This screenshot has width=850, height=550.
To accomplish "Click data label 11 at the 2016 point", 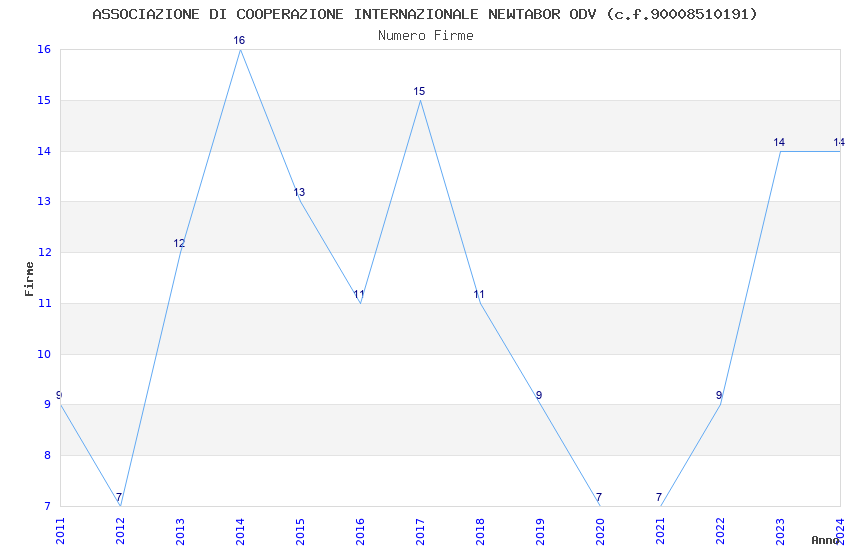I will 359,294.
